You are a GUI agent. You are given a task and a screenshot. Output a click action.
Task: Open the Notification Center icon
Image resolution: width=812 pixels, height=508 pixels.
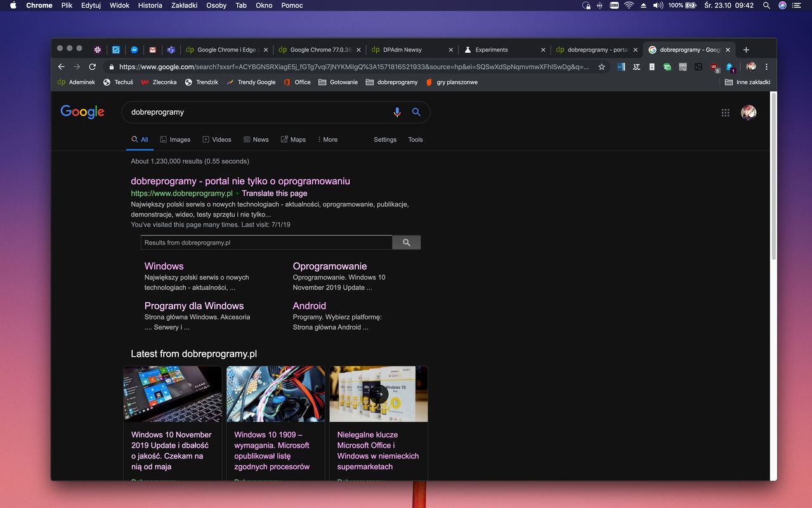pos(797,5)
